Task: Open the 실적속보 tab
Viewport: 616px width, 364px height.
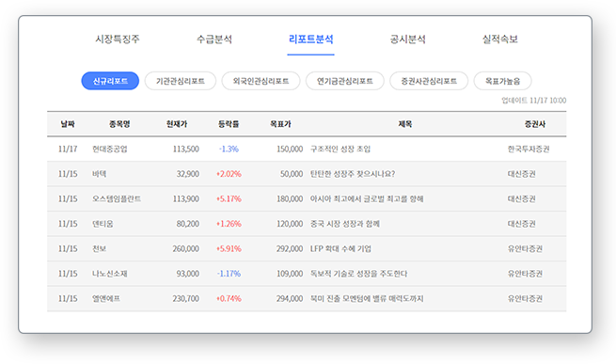Action: [x=499, y=39]
